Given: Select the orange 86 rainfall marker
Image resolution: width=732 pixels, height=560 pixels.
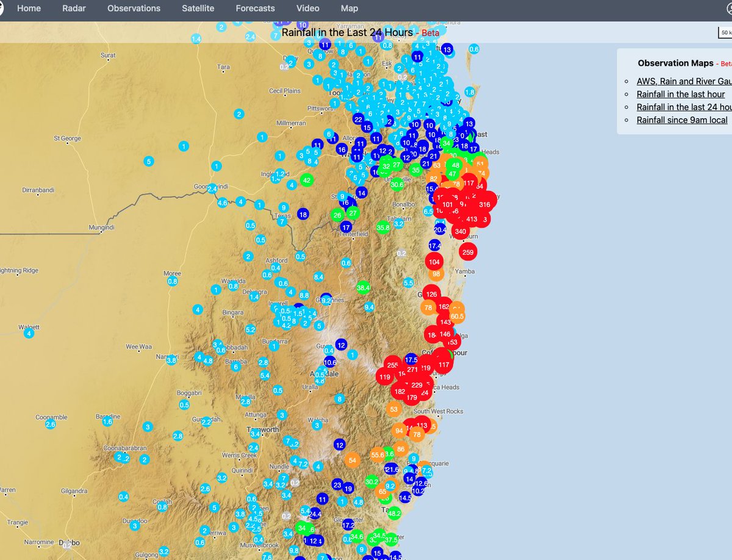Looking at the screenshot, I should (401, 449).
